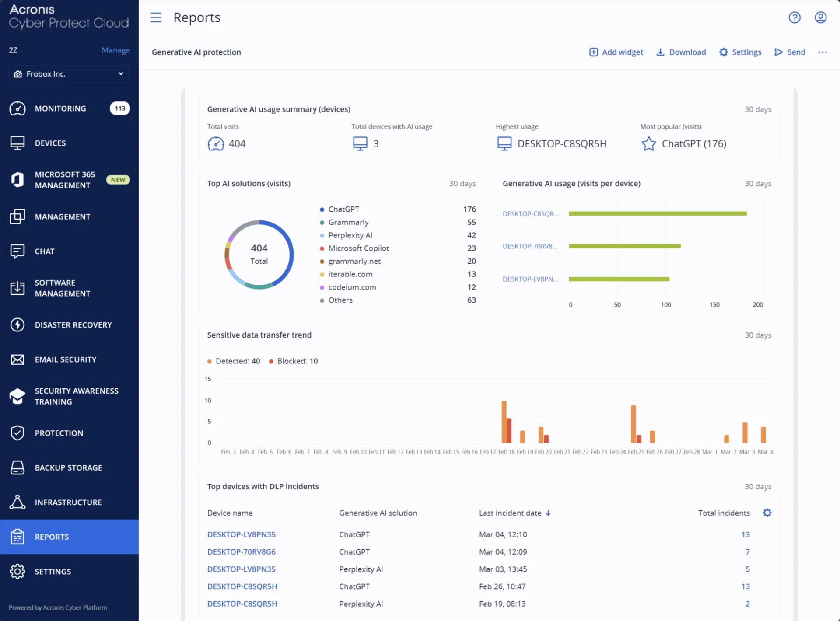Open the help question mark icon
Image resolution: width=840 pixels, height=621 pixels.
point(794,17)
